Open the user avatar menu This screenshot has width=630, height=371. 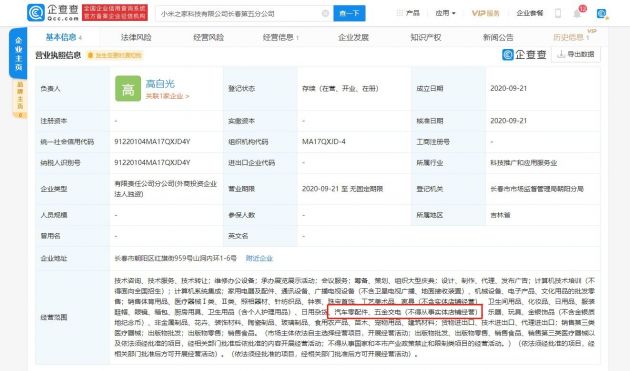601,14
